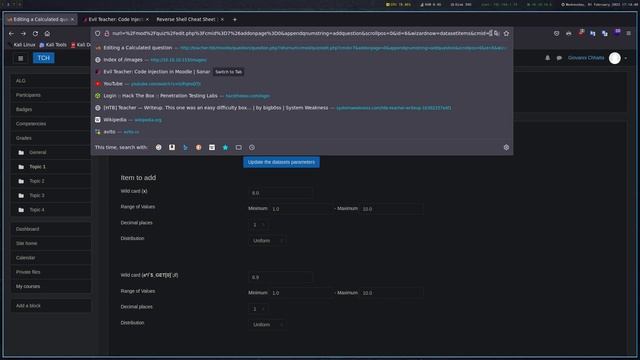
Task: Open second Distribution Uniform dropdown
Action: point(267,325)
